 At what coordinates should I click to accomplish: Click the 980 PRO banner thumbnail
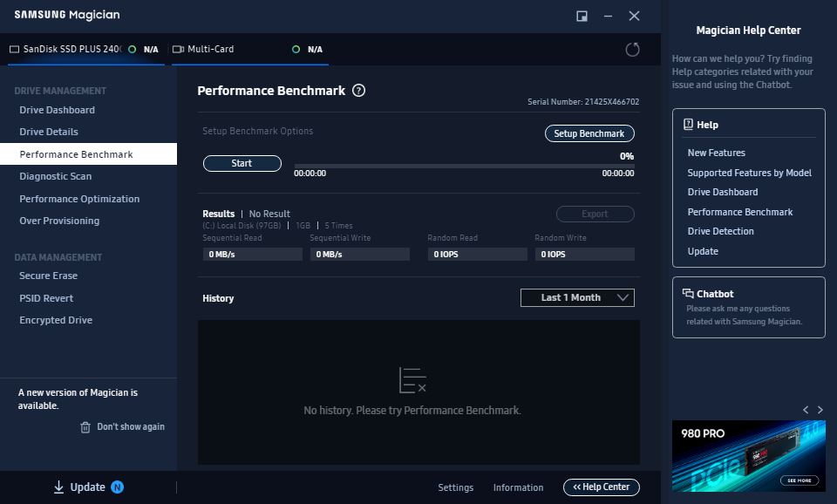[x=748, y=456]
